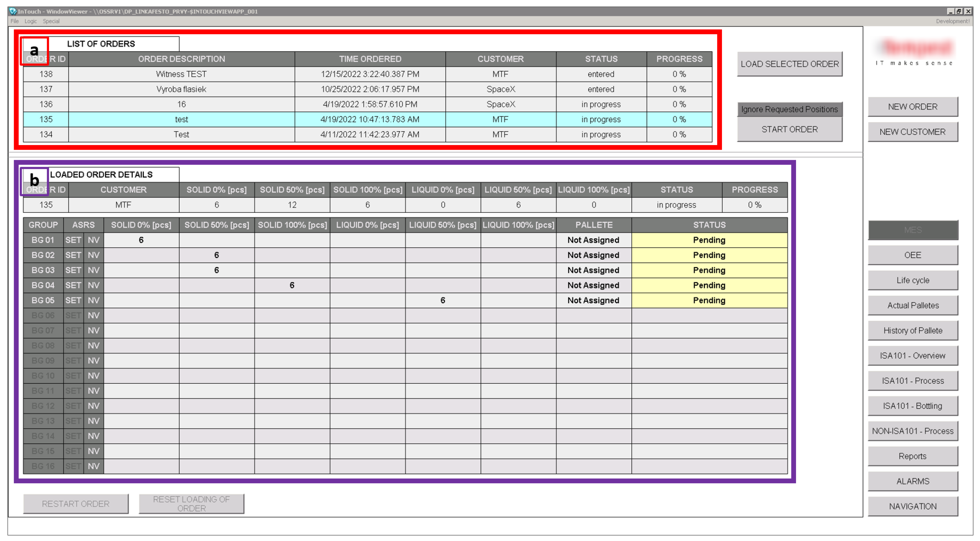This screenshot has width=980, height=541.
Task: Open the ALARMS screen
Action: pyautogui.click(x=912, y=481)
